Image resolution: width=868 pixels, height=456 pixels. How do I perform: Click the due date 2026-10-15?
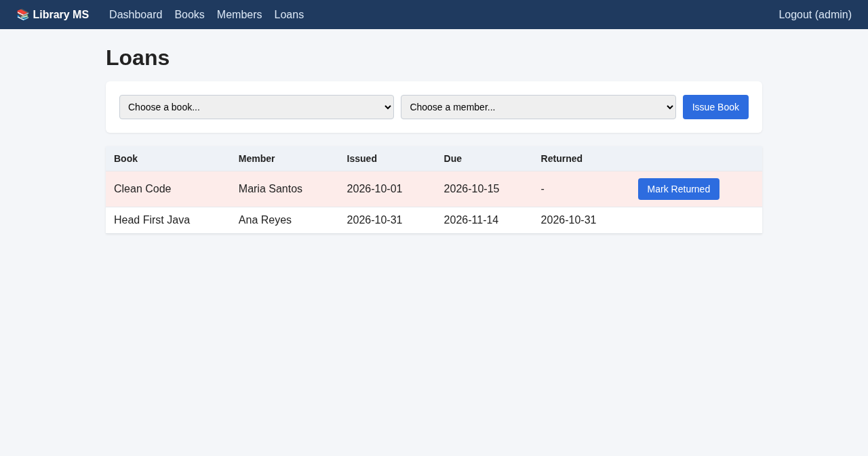pos(471,189)
